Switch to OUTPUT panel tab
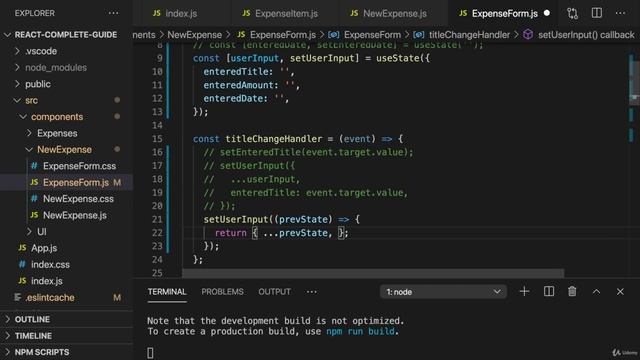This screenshot has width=640, height=360. [x=275, y=292]
